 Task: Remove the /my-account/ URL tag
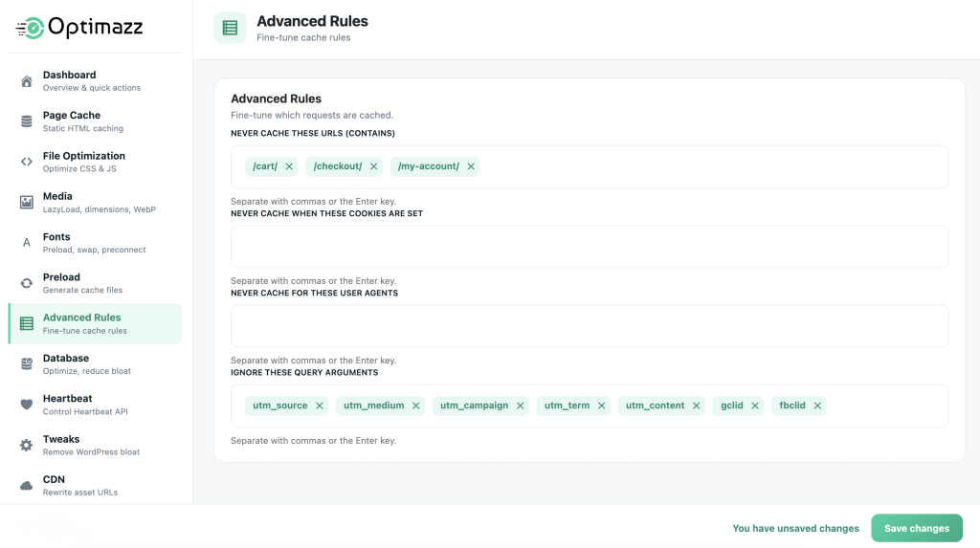471,166
